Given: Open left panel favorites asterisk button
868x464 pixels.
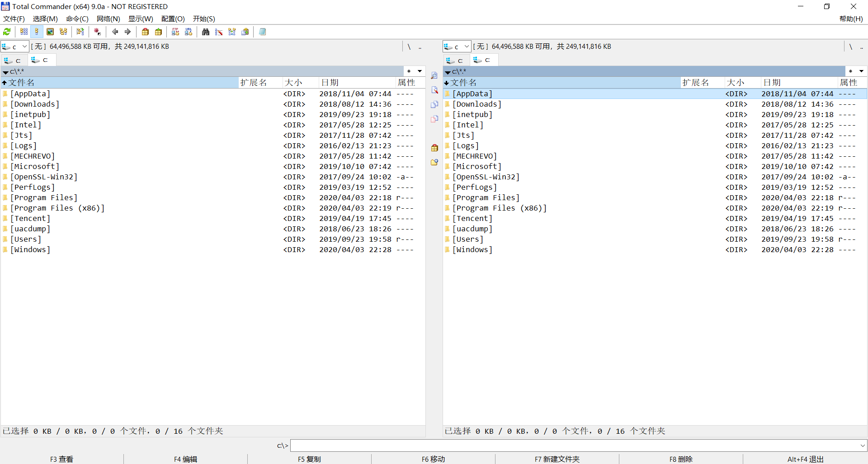Looking at the screenshot, I should click(x=409, y=71).
